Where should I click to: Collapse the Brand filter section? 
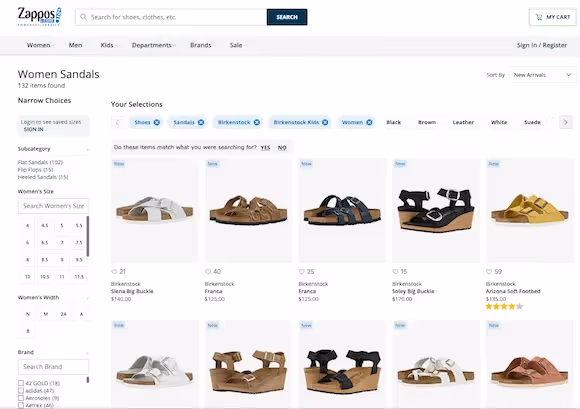(88, 353)
